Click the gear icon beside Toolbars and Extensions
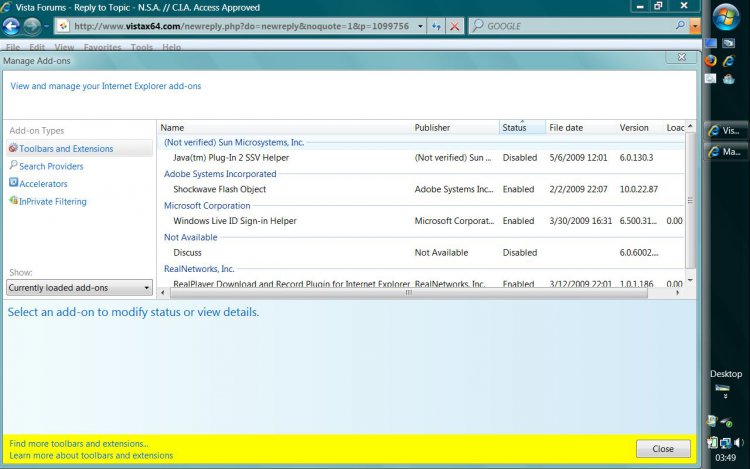 [13, 148]
